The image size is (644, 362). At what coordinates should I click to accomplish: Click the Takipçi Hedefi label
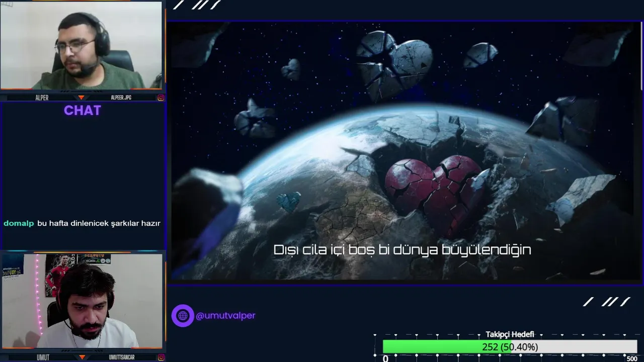coord(510,334)
